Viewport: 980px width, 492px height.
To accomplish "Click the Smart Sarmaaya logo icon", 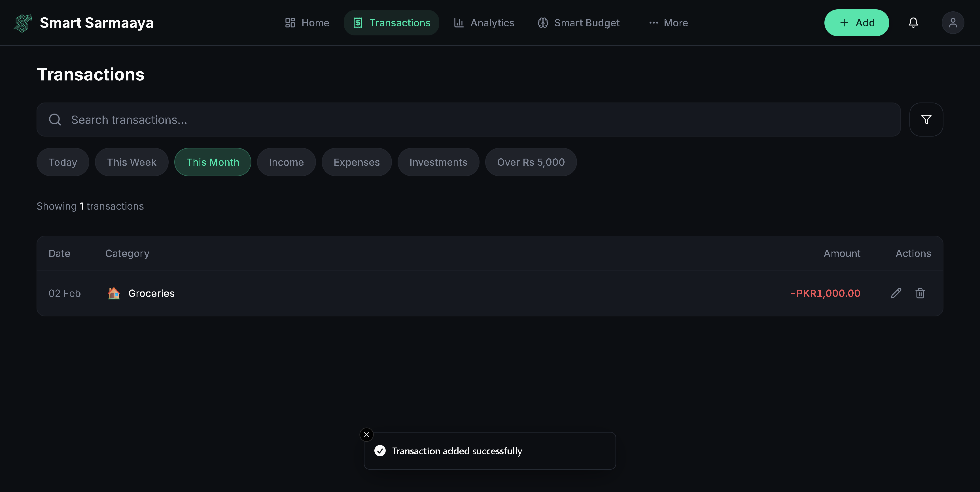I will tap(23, 23).
